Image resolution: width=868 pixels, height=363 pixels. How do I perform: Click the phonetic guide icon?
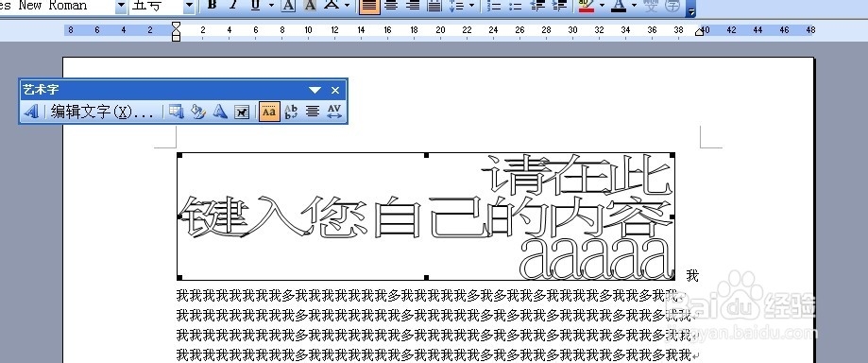point(651,6)
